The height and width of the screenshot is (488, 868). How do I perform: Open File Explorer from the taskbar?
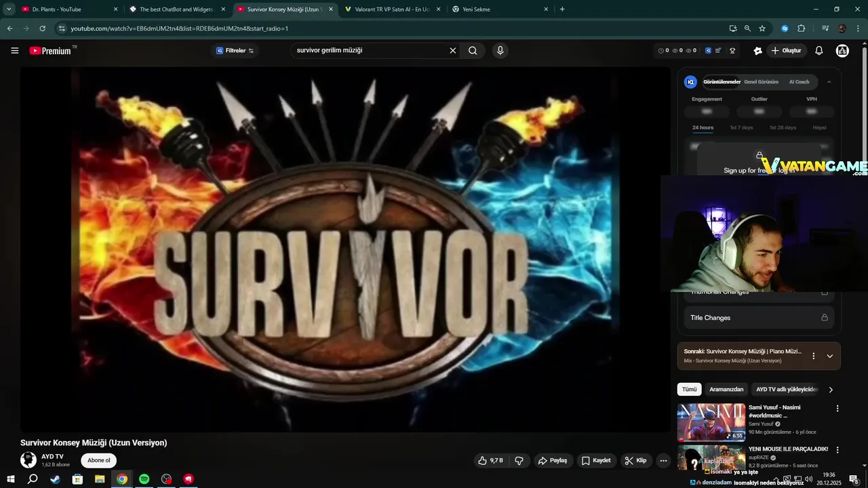coord(100,479)
